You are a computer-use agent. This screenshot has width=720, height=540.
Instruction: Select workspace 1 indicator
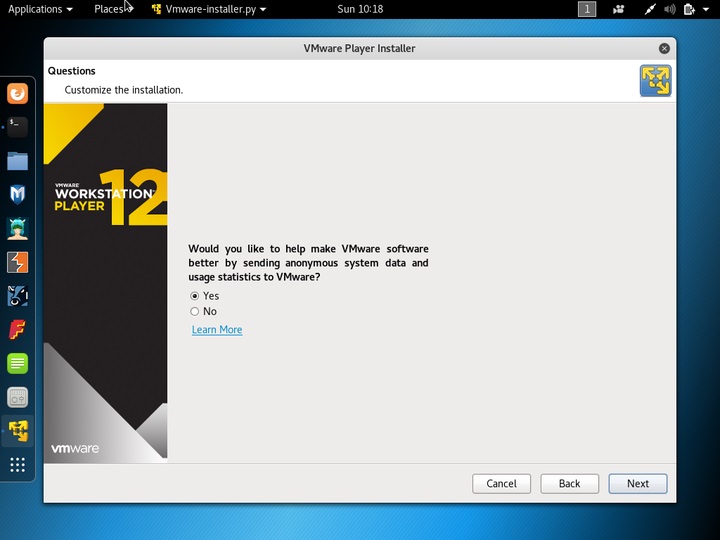click(x=587, y=9)
